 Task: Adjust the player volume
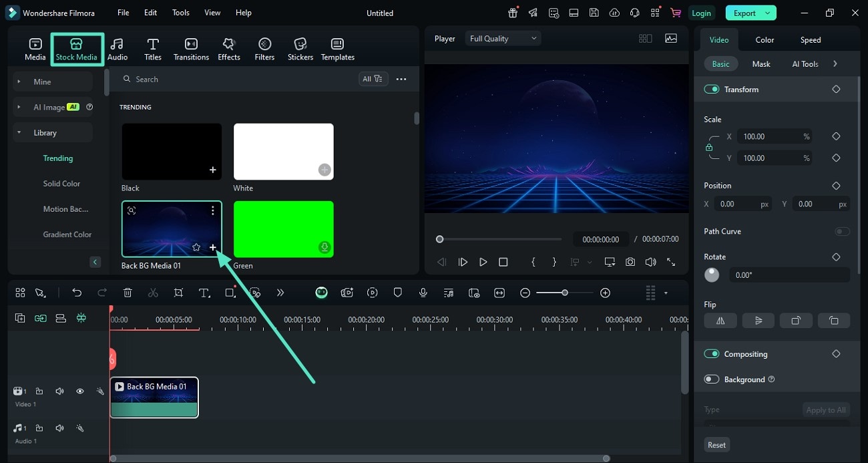(x=650, y=263)
